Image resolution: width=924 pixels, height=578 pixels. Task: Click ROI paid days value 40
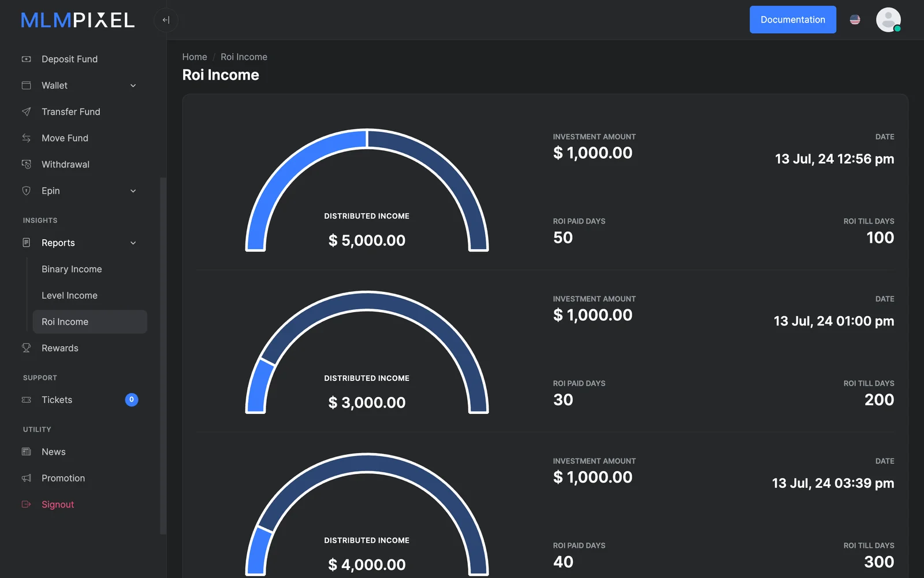(x=563, y=562)
